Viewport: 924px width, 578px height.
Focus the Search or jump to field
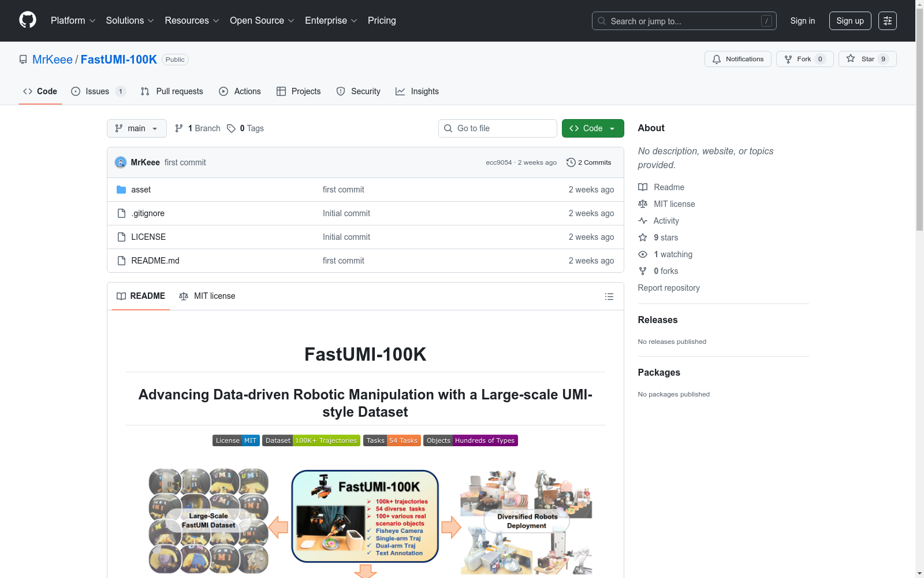click(684, 21)
